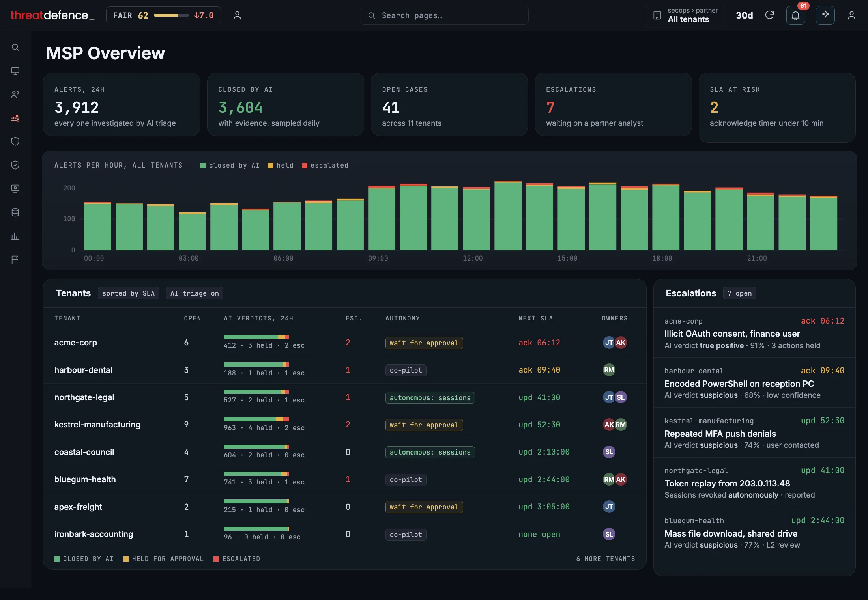Click the SL owner avatar for coastal-council
This screenshot has height=600, width=868.
point(609,452)
